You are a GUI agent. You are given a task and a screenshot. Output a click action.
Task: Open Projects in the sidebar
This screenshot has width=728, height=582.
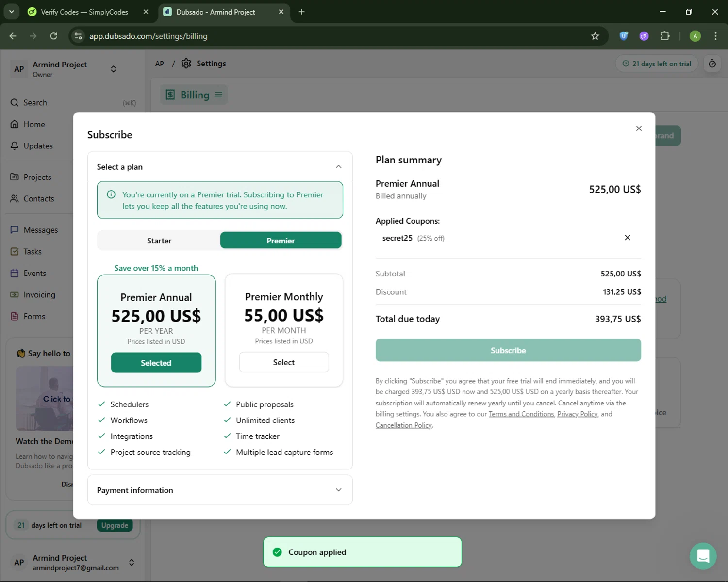click(37, 177)
